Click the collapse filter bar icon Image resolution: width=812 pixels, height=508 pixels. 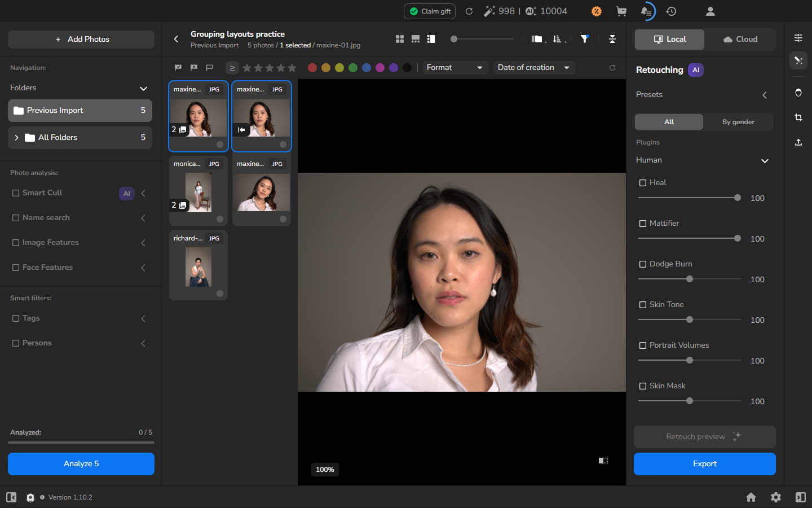click(x=612, y=39)
